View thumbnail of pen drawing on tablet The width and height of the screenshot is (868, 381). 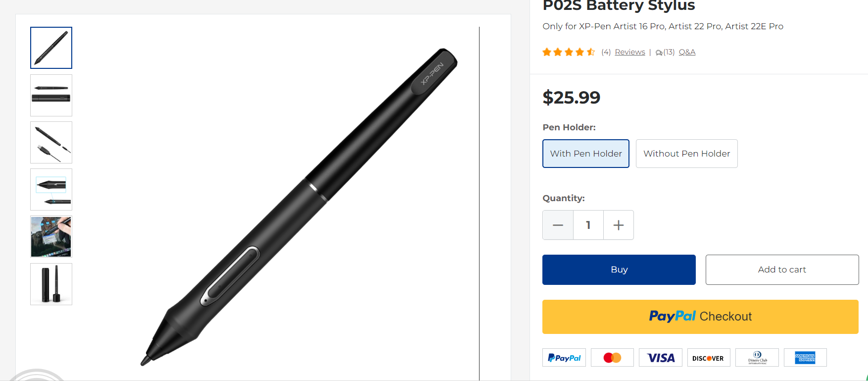(51, 236)
